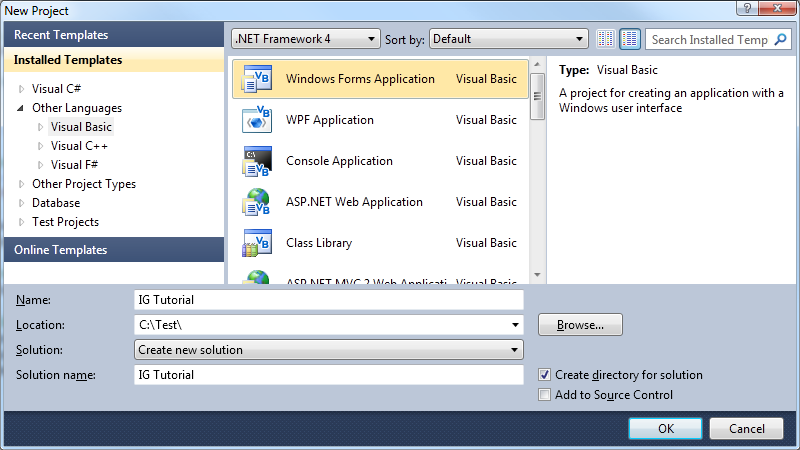Select the Class Library text
The width and height of the screenshot is (800, 450).
pyautogui.click(x=319, y=243)
